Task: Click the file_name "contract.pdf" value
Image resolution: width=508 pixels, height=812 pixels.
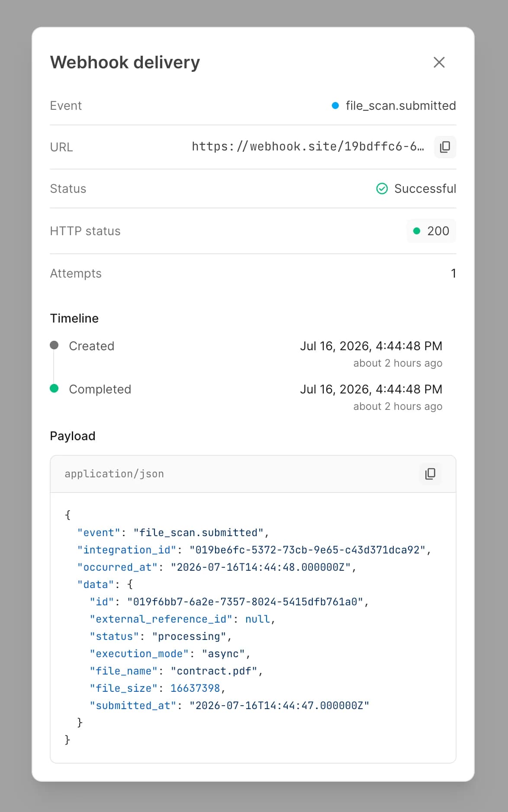Action: [214, 671]
